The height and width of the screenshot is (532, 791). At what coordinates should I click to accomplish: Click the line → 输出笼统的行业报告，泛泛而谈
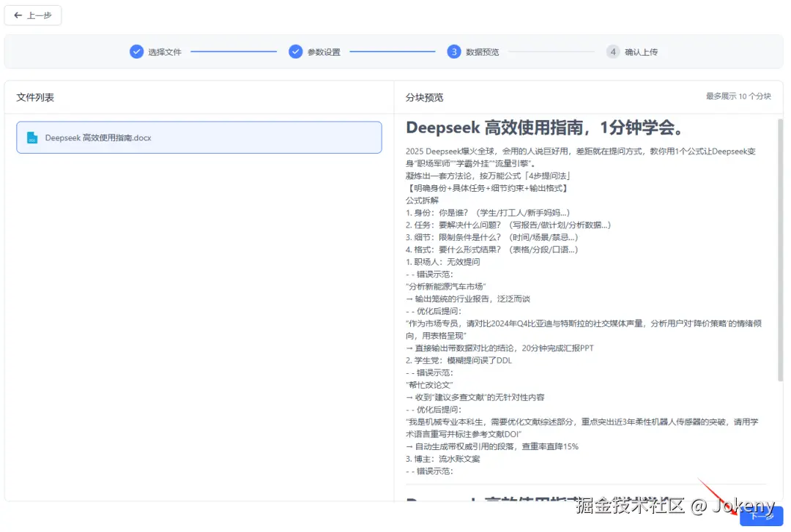click(468, 299)
